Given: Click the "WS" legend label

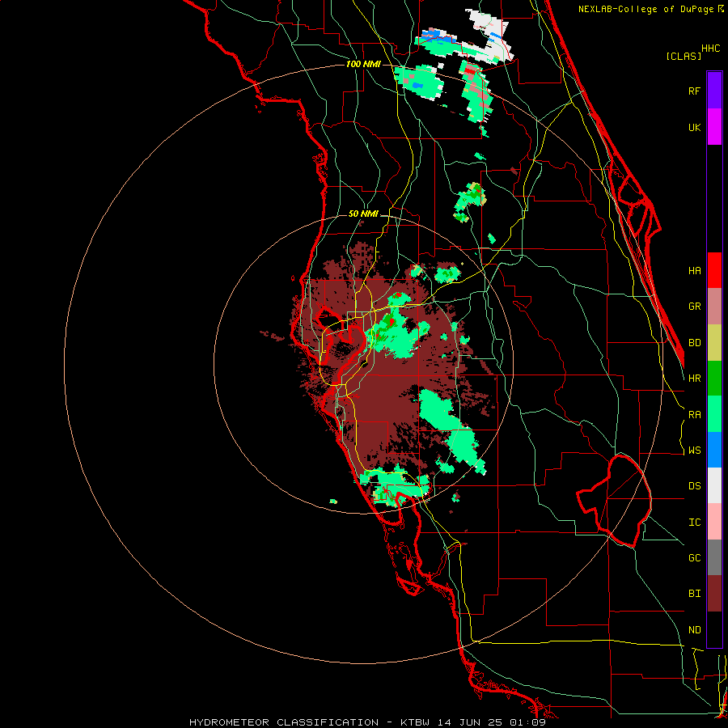Looking at the screenshot, I should [x=694, y=450].
